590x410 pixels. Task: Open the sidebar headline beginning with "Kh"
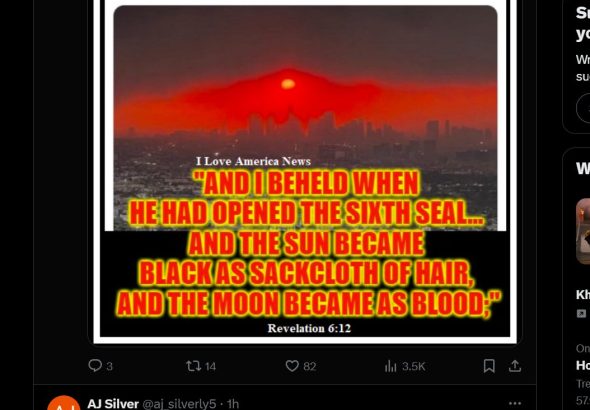[x=583, y=295]
